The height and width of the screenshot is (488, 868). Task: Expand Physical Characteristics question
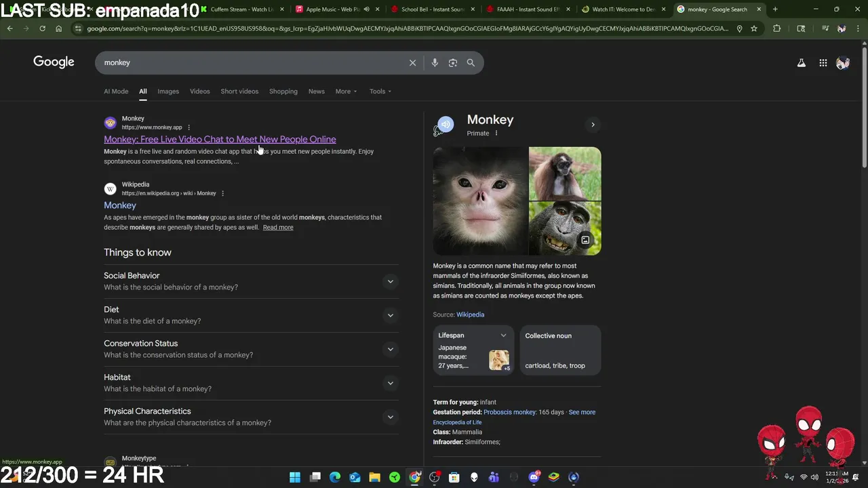pyautogui.click(x=390, y=417)
